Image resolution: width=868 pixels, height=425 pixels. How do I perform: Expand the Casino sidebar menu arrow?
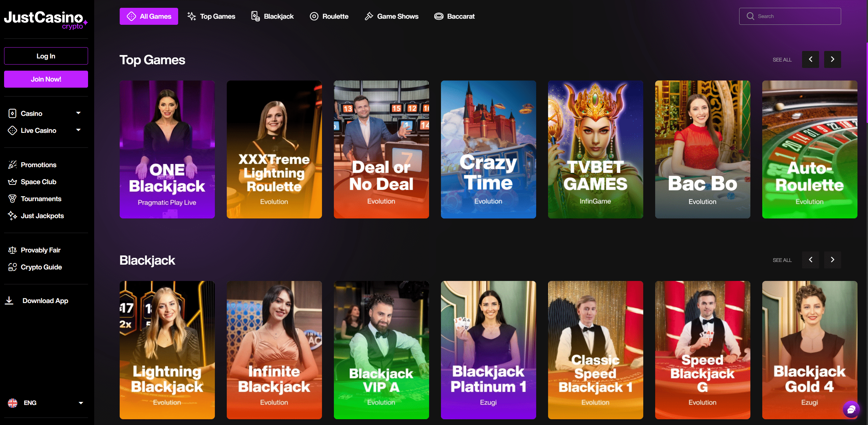[x=79, y=113]
